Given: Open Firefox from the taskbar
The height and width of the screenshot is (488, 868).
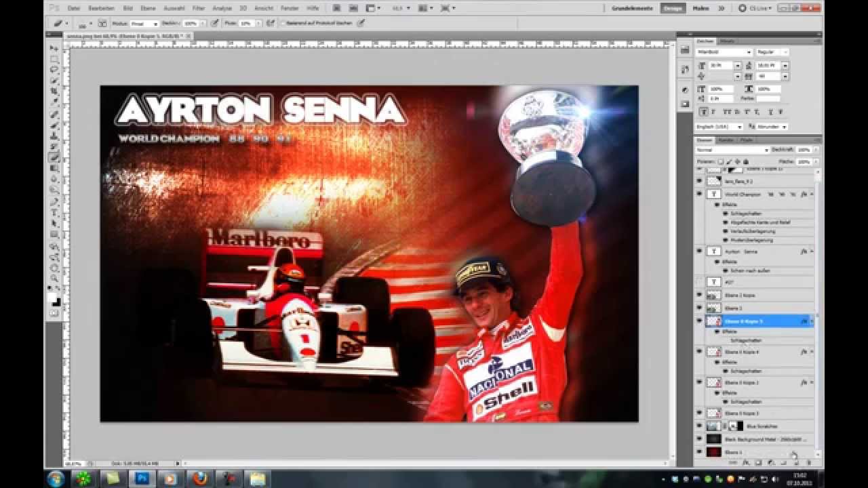Looking at the screenshot, I should [200, 479].
